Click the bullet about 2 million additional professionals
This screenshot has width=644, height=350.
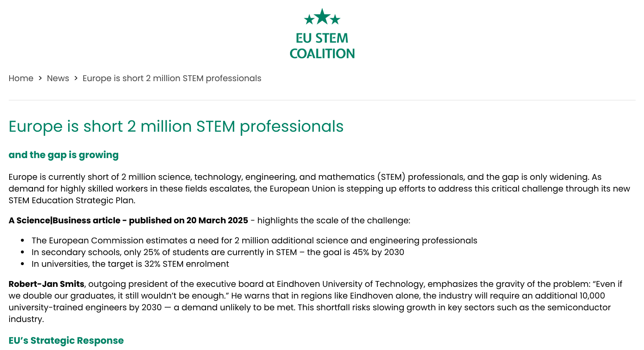point(255,240)
